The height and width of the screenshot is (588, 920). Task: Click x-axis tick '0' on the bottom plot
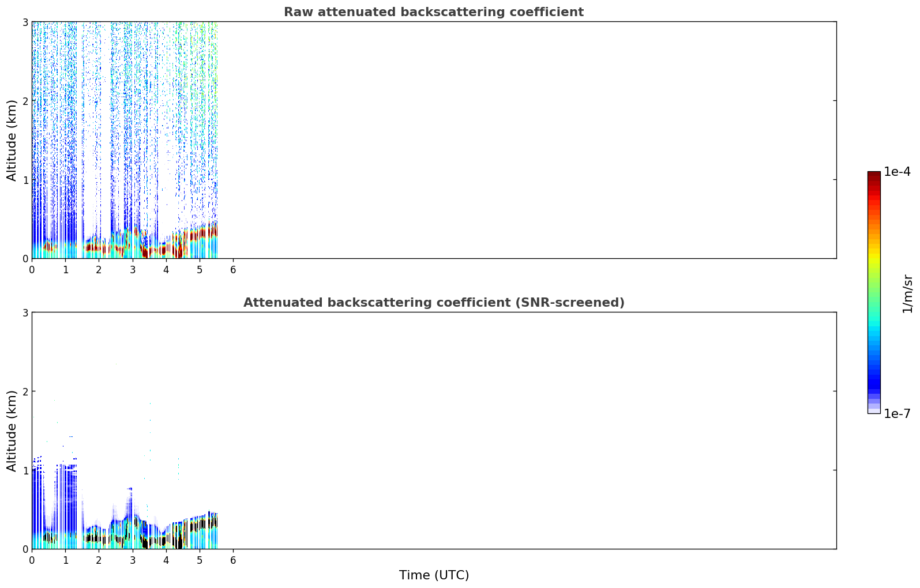(32, 560)
